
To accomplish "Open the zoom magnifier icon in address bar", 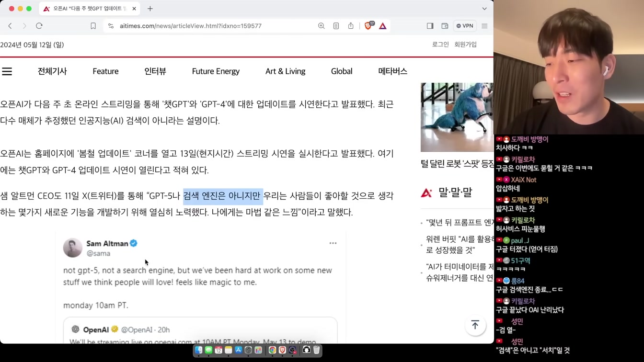I will pos(321,26).
